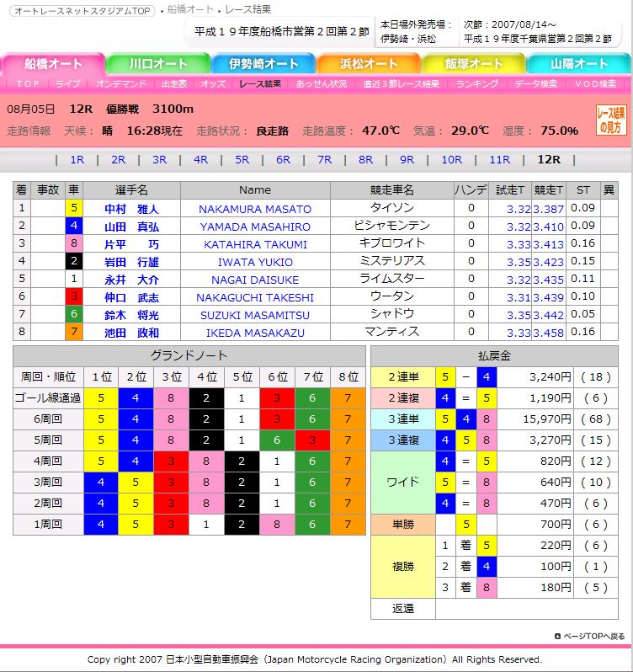The image size is (633, 672).
Task: Click machine name タイソン cell
Action: [x=392, y=208]
